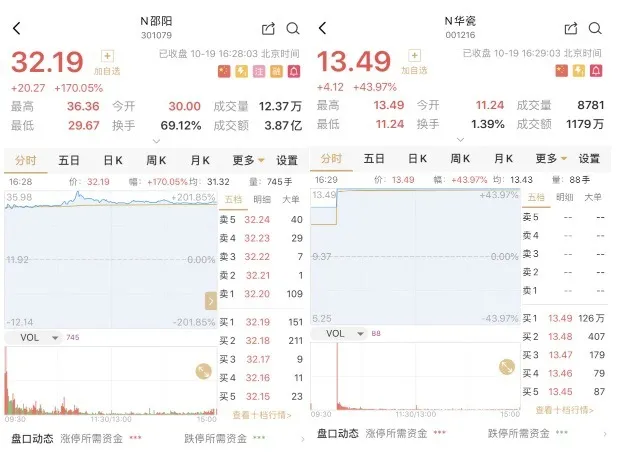Viewport: 626px width, 466px height.
Task: Select the 明细 tab in N华瓷 order book
Action: (x=565, y=197)
